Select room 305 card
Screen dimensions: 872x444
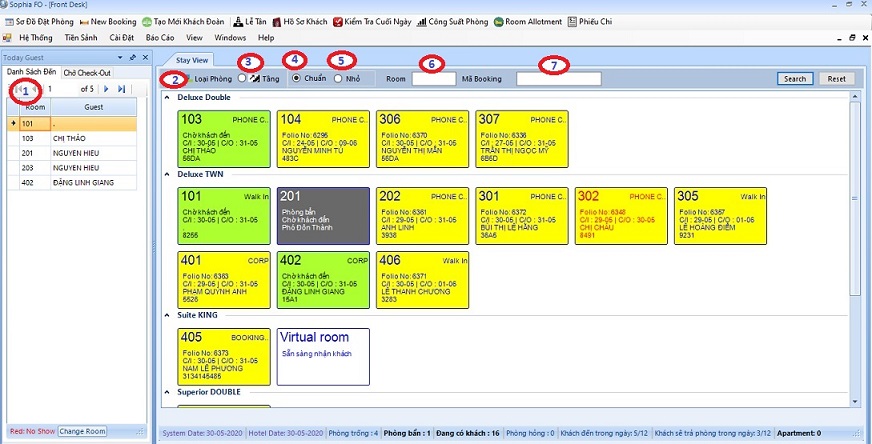(720, 216)
